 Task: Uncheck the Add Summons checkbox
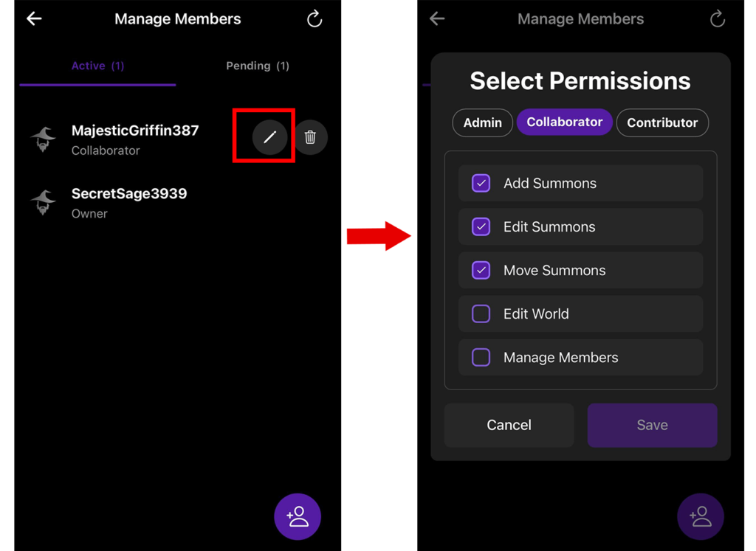point(481,183)
